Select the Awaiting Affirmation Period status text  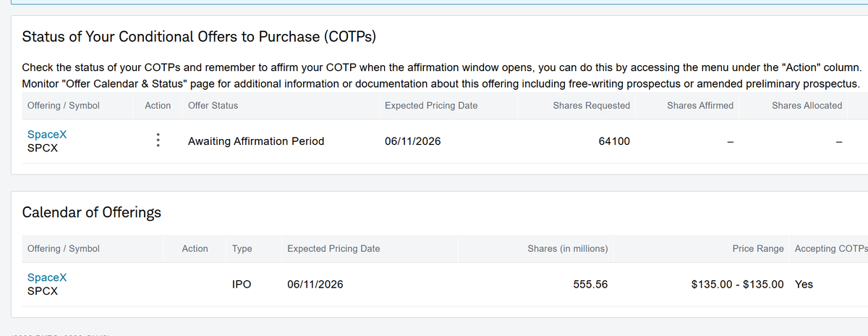[x=256, y=141]
